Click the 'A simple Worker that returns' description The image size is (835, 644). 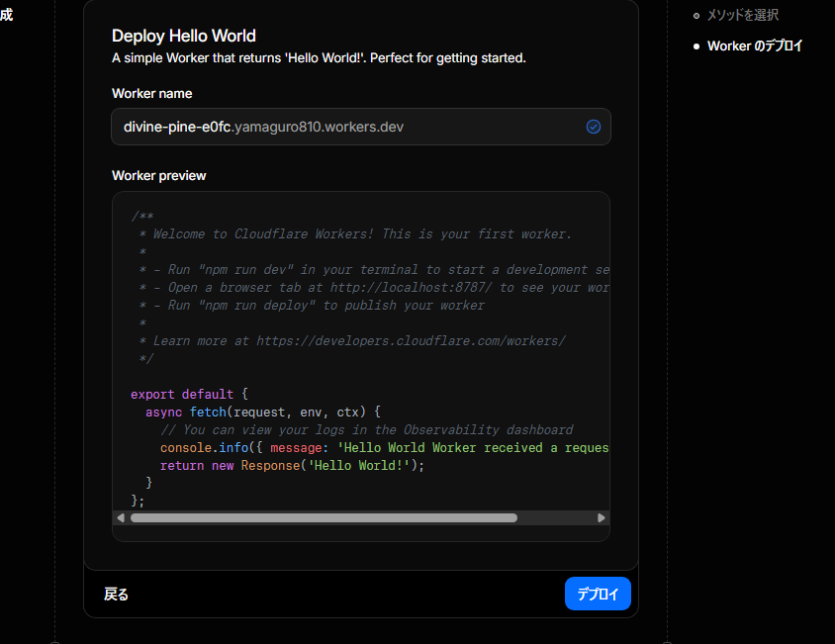pyautogui.click(x=319, y=58)
